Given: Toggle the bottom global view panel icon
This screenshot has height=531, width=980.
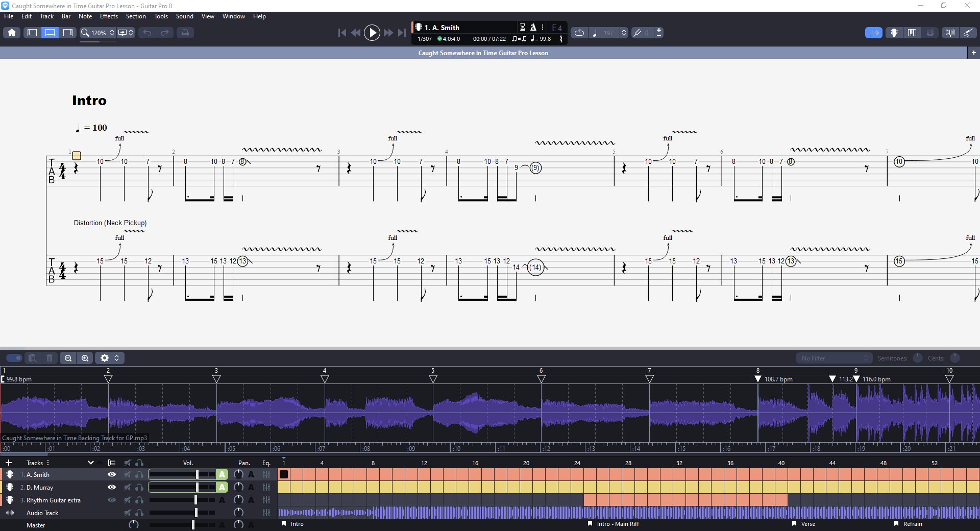Looking at the screenshot, I should pyautogui.click(x=50, y=33).
